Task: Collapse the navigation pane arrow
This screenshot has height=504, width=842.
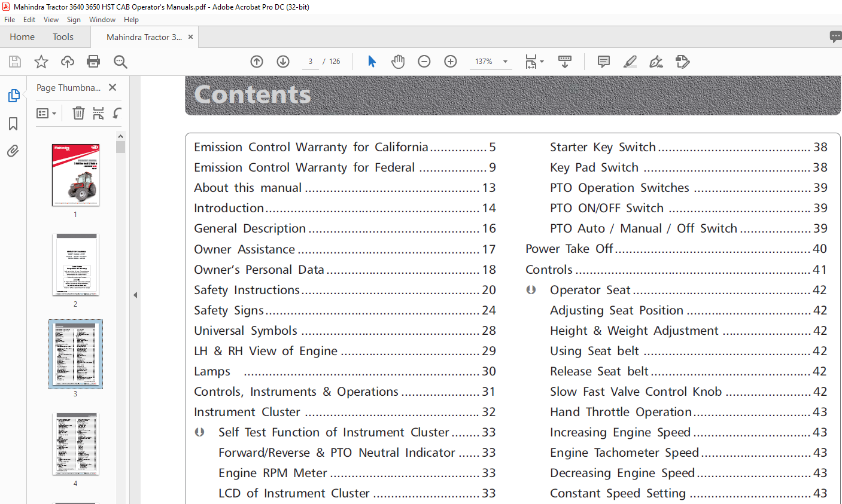Action: tap(135, 295)
